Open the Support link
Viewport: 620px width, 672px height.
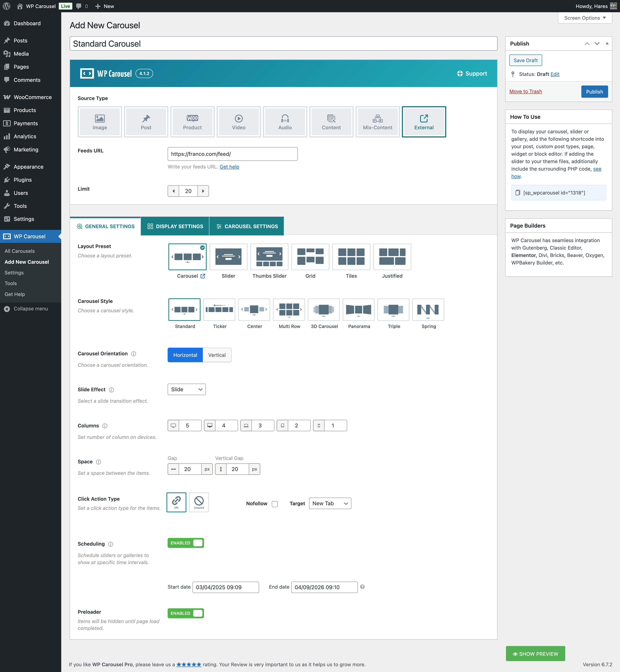[472, 74]
